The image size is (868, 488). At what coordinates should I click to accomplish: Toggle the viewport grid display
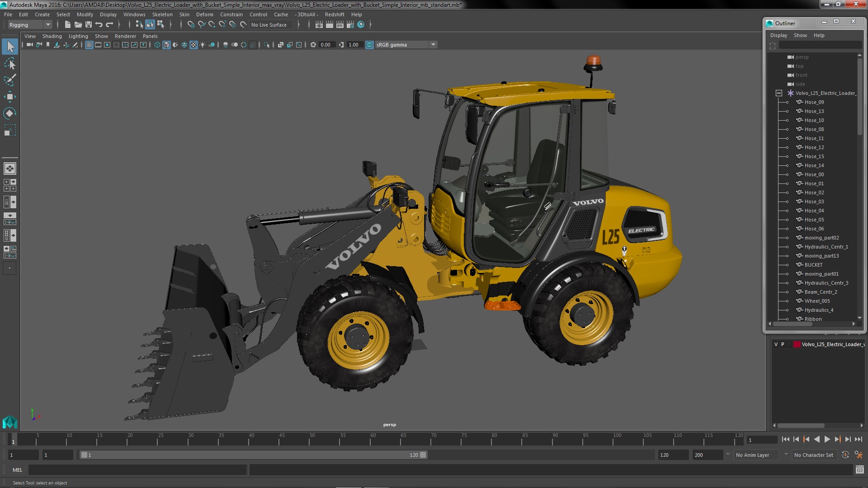(89, 45)
